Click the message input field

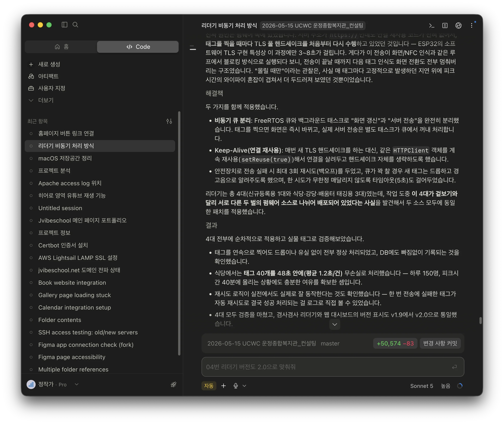tap(333, 367)
